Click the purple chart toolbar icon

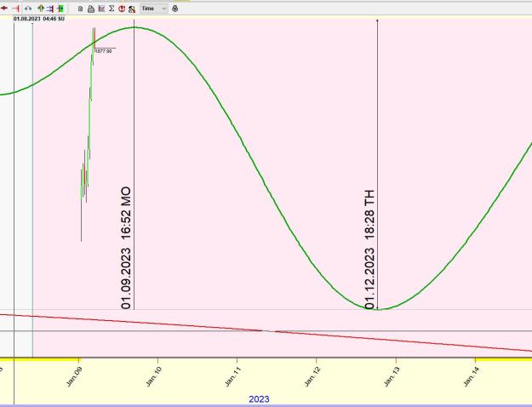(x=101, y=9)
